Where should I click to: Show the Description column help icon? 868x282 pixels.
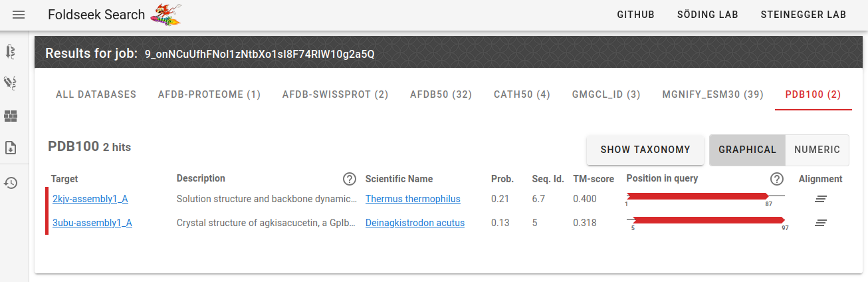coord(349,179)
